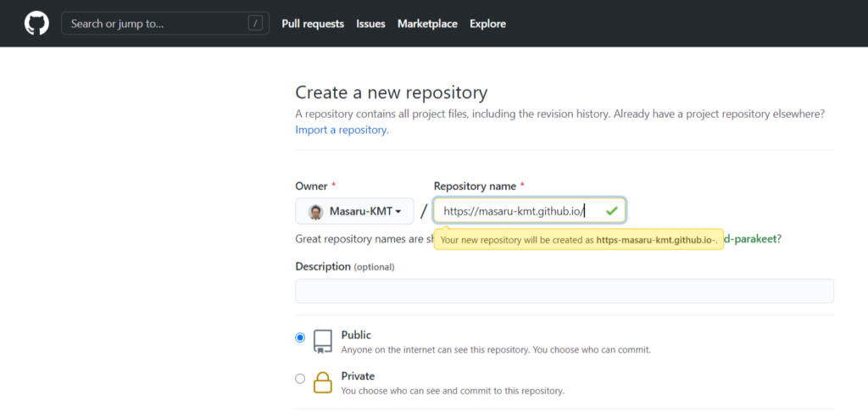Use the suggested name ending in parakeet

[x=750, y=239]
